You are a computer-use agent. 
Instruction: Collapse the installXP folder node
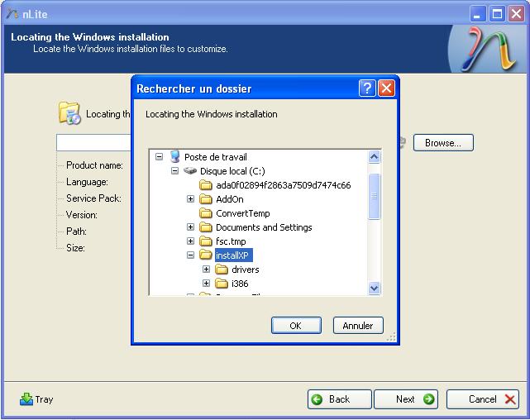pos(191,255)
